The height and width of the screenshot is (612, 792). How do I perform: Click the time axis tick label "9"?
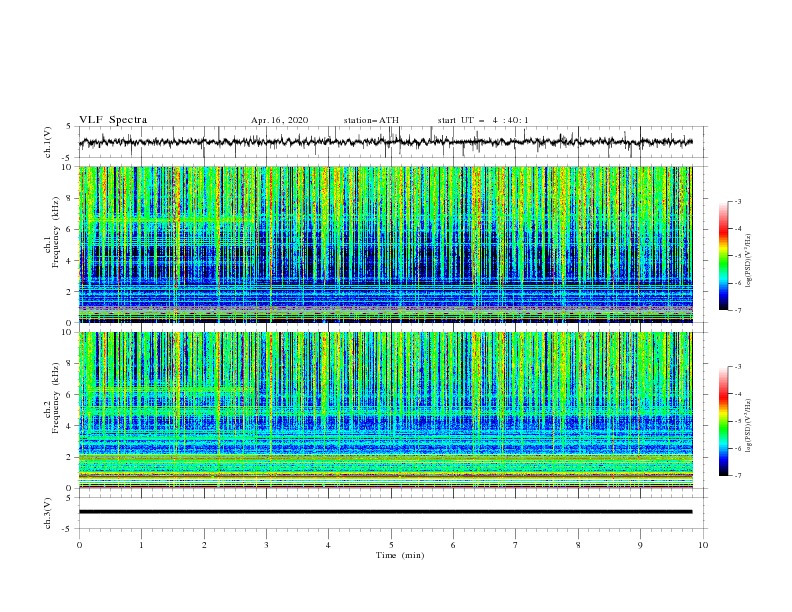[640, 545]
